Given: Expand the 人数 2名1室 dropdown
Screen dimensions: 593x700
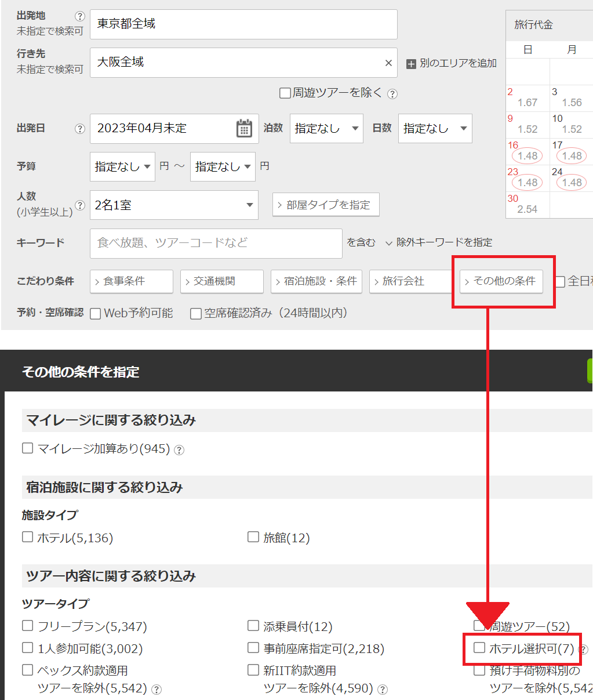Looking at the screenshot, I should pos(174,205).
